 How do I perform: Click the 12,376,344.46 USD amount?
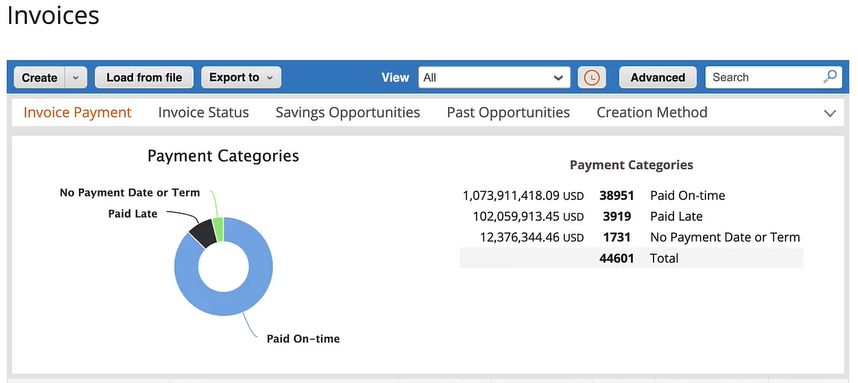tap(531, 237)
